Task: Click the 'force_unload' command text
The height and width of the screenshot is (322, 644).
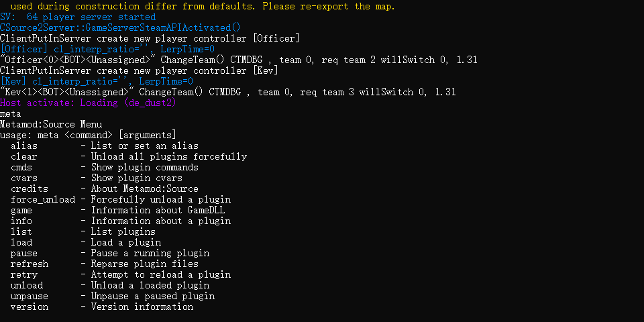Action: [x=43, y=199]
